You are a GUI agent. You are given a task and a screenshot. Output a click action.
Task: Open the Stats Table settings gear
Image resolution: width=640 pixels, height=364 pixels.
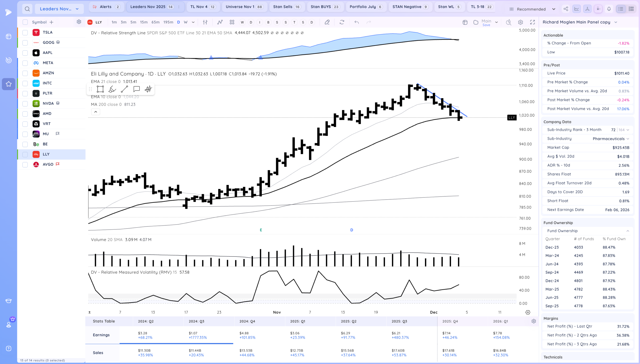click(534, 321)
